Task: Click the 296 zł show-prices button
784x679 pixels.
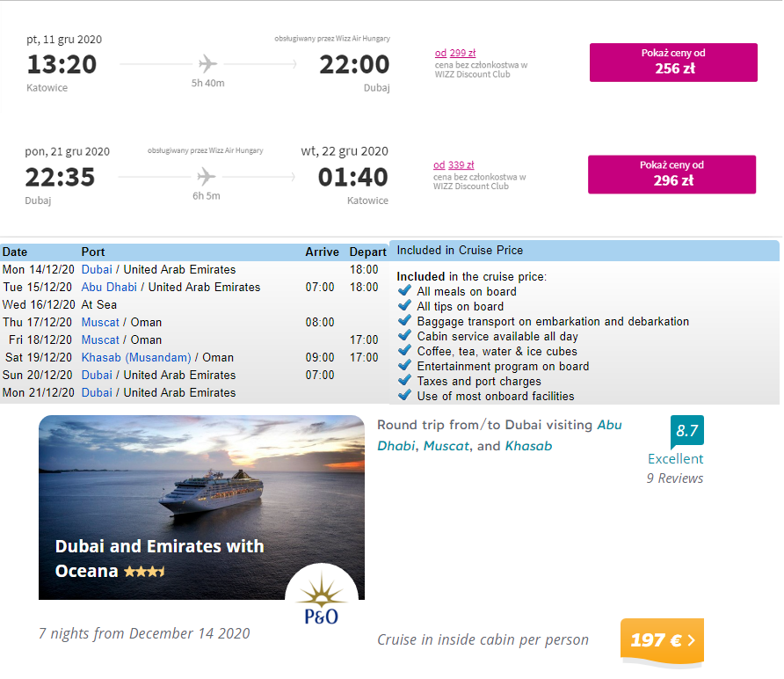Action: pyautogui.click(x=671, y=175)
